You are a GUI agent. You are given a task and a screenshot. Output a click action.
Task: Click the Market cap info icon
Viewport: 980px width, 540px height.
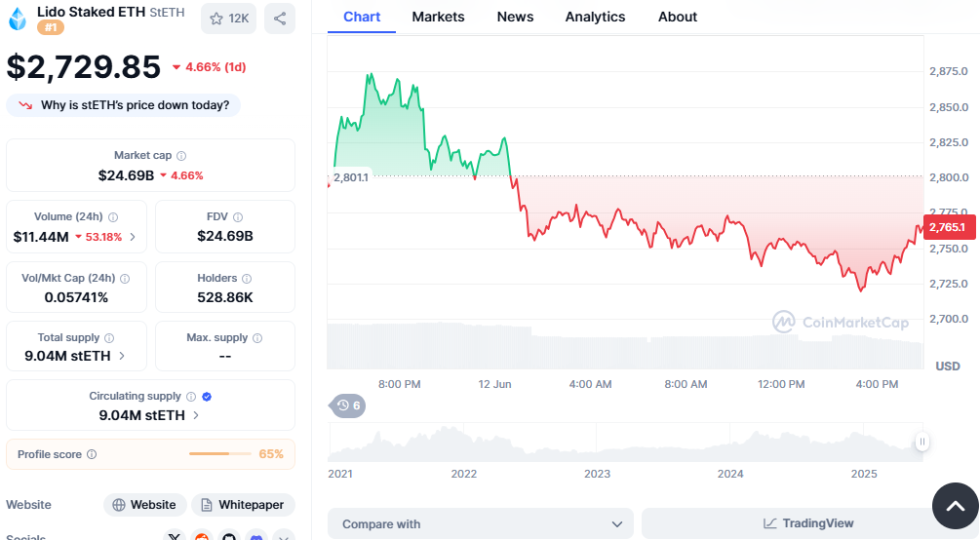[181, 156]
